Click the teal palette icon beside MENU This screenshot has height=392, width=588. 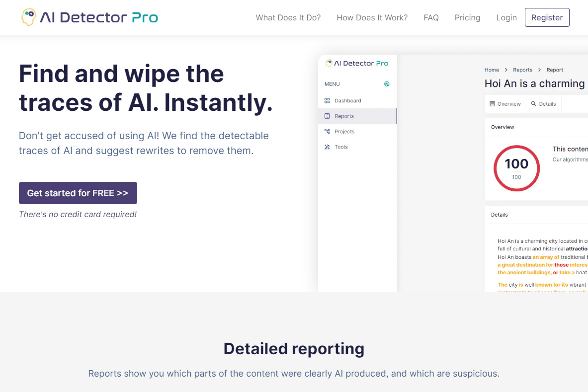(387, 84)
